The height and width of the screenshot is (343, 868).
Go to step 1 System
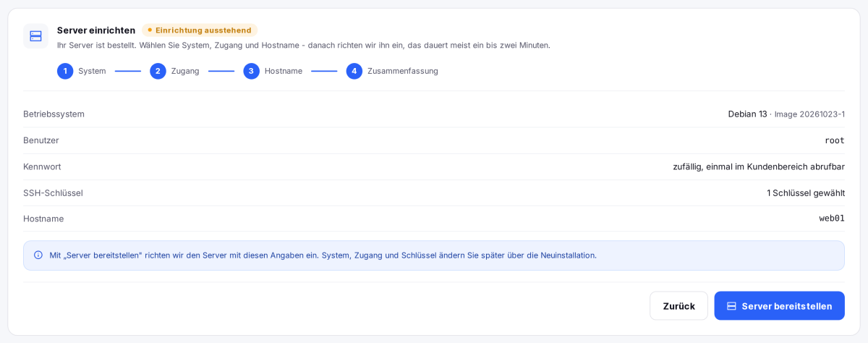pos(82,71)
